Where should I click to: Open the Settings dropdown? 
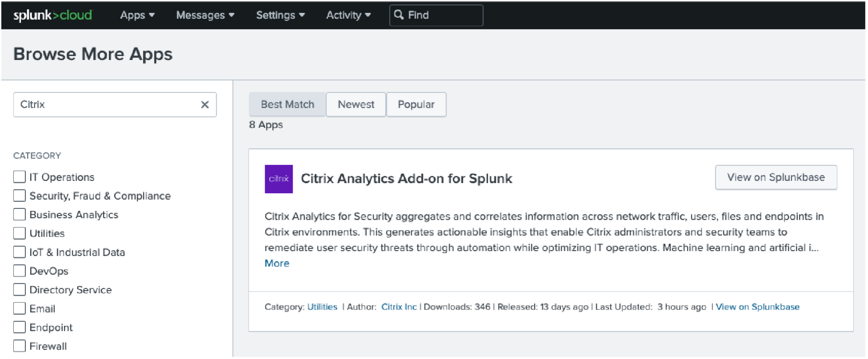pyautogui.click(x=280, y=15)
